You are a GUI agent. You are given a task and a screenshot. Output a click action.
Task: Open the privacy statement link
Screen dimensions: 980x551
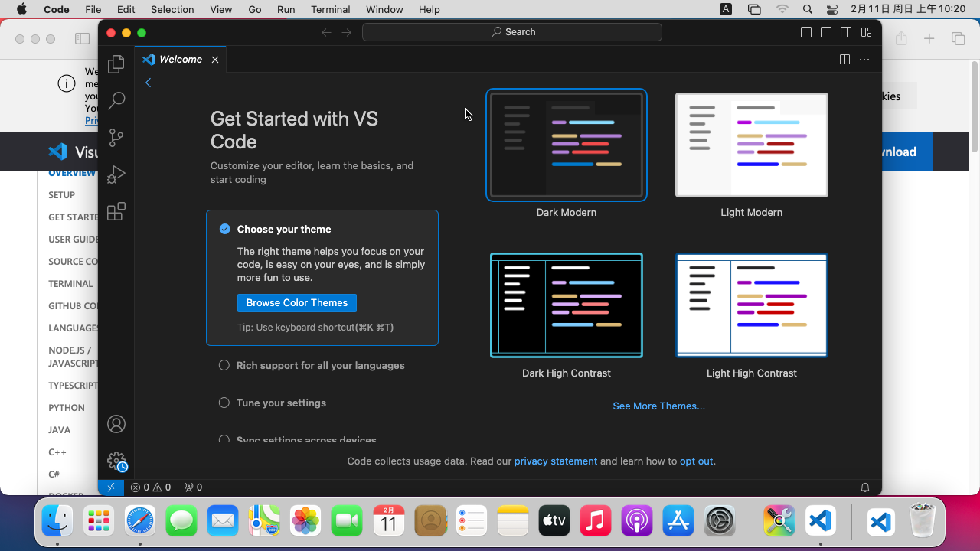(x=556, y=461)
